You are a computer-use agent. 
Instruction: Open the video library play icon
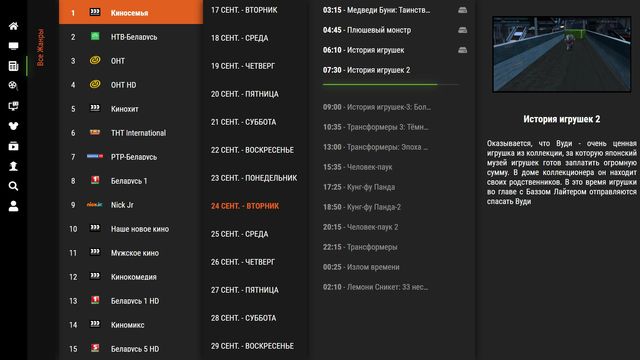click(13, 146)
